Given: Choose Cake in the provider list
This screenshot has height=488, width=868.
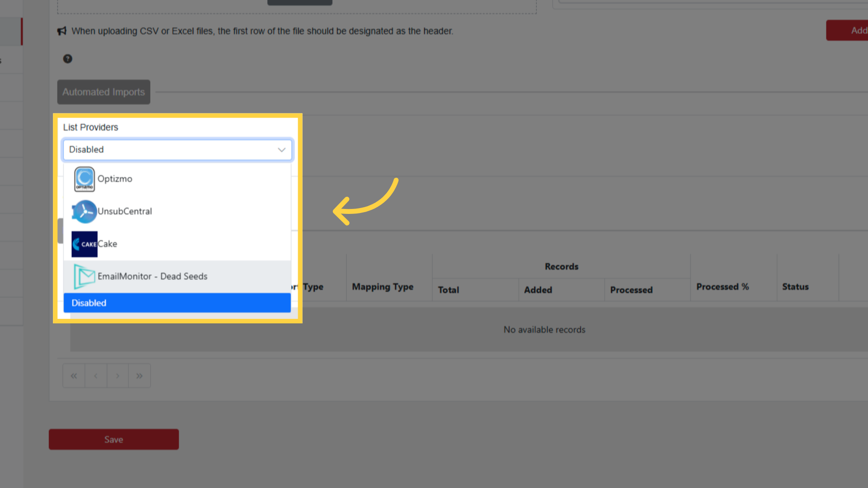Looking at the screenshot, I should coord(177,244).
